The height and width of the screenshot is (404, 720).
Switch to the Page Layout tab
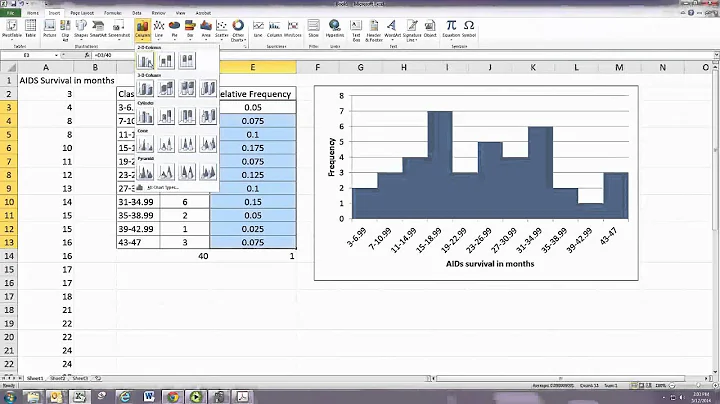click(x=82, y=13)
